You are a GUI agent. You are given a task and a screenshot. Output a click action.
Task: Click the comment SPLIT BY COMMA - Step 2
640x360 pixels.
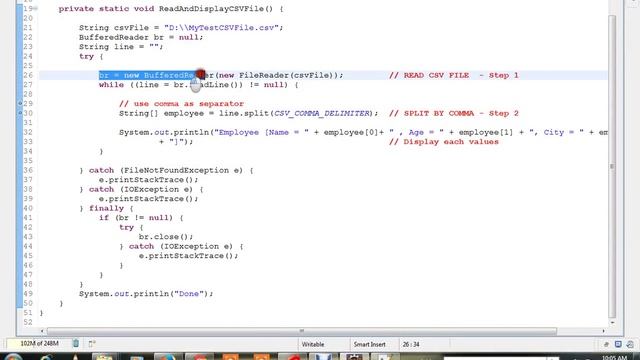point(453,113)
